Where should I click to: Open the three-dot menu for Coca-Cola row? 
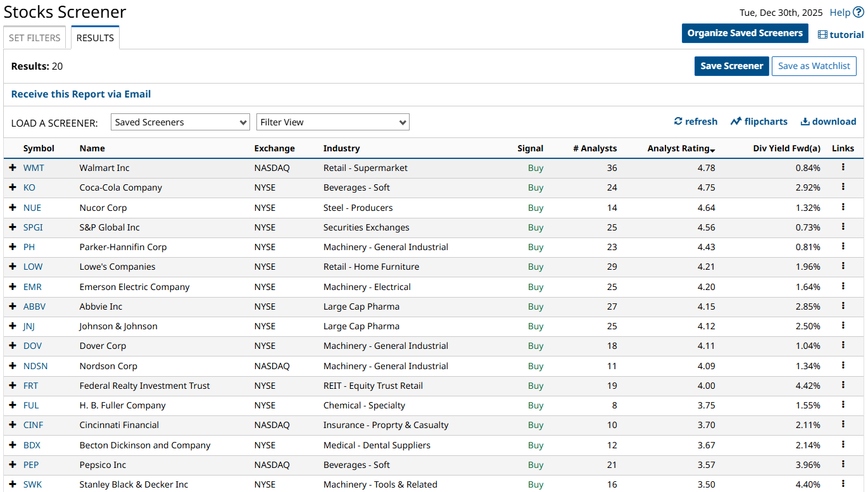pos(843,187)
